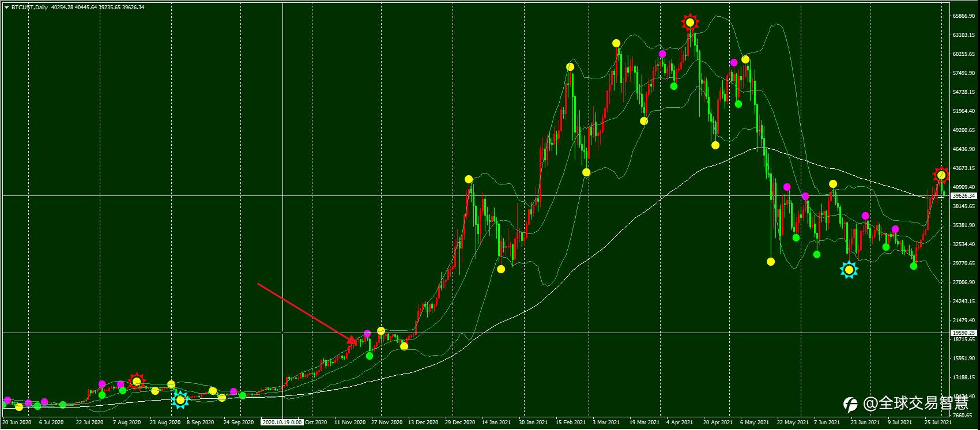Click the 54728.15 price level label

[x=963, y=92]
